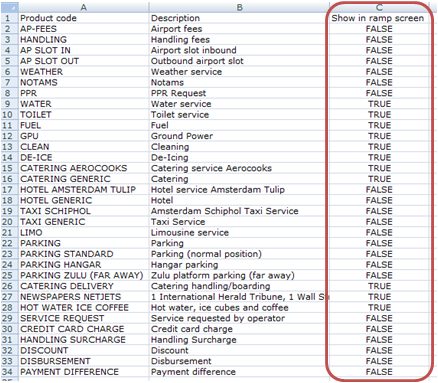Select the 'Description' header cell
This screenshot has height=383, width=438.
(239, 18)
